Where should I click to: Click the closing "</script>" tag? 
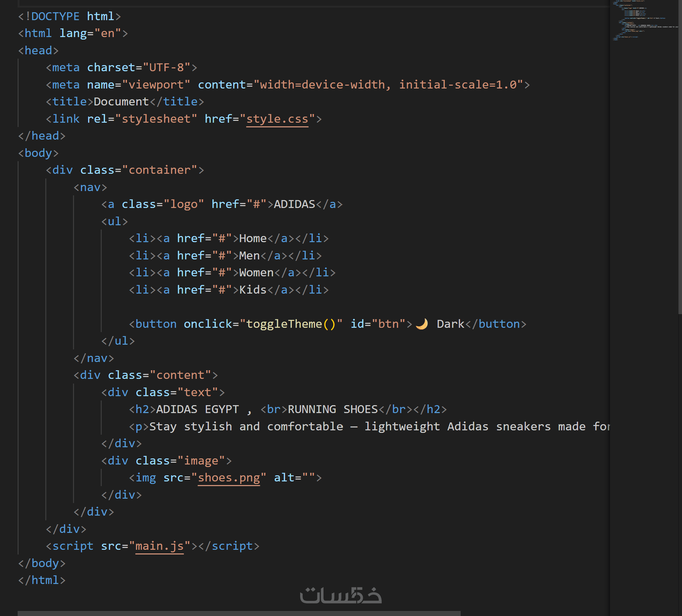pos(229,546)
